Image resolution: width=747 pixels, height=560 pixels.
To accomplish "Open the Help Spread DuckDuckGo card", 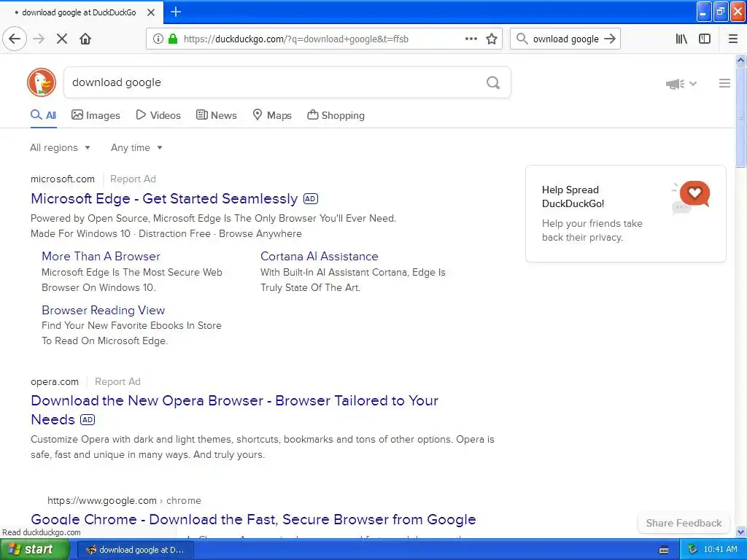I will [x=625, y=214].
